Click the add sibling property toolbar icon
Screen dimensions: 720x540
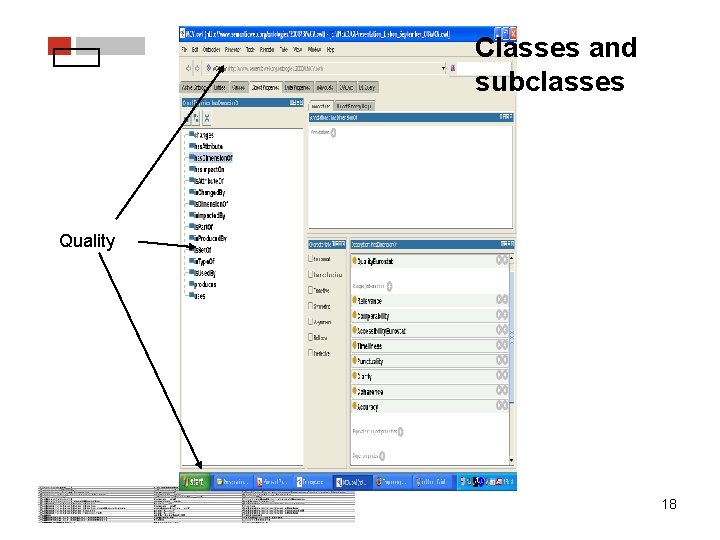pos(196,118)
